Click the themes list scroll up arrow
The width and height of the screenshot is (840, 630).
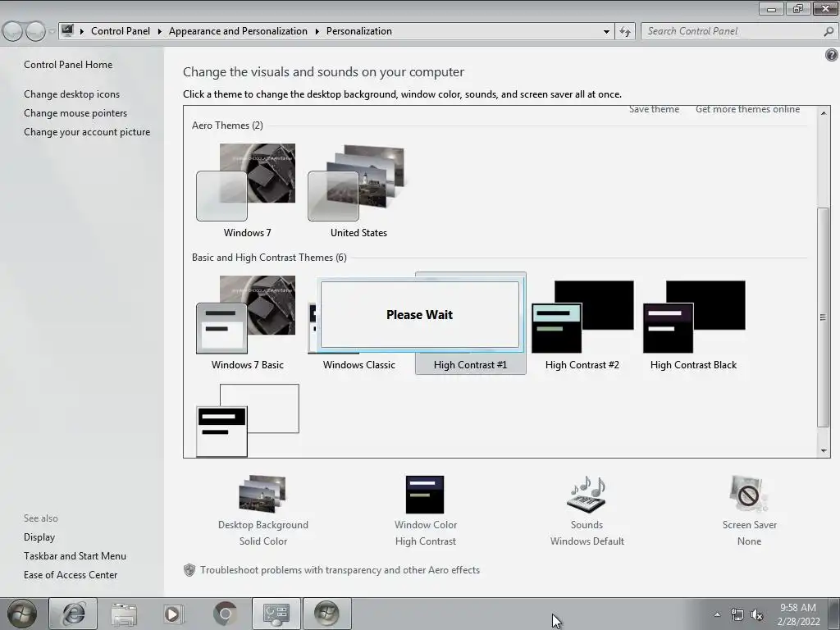[824, 112]
